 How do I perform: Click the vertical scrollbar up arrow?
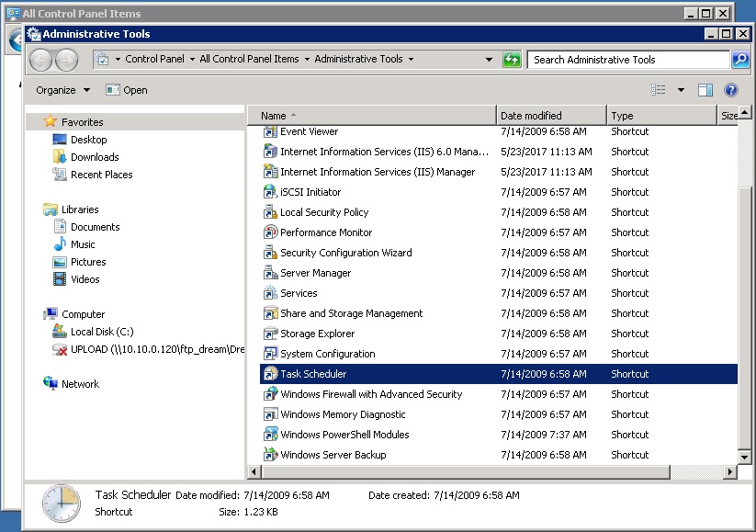click(x=744, y=112)
